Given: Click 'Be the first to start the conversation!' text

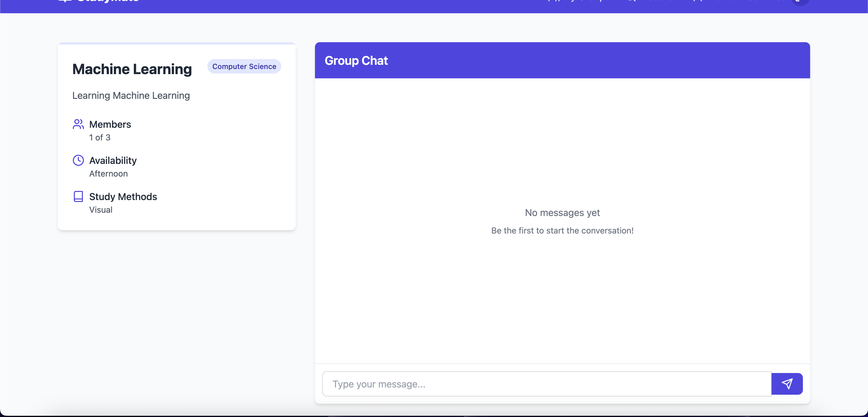Looking at the screenshot, I should 562,230.
